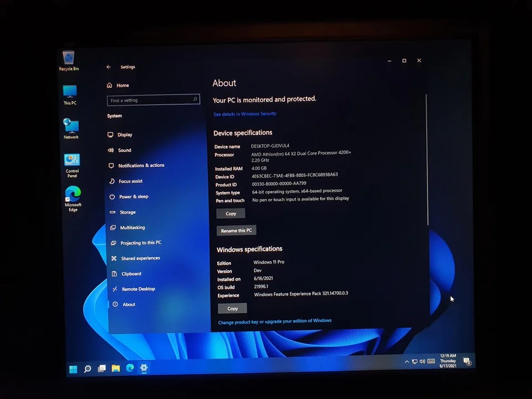Screen dimensions: 532x399
Task: Launch Microsoft Edge from desktop
Action: pos(73,195)
